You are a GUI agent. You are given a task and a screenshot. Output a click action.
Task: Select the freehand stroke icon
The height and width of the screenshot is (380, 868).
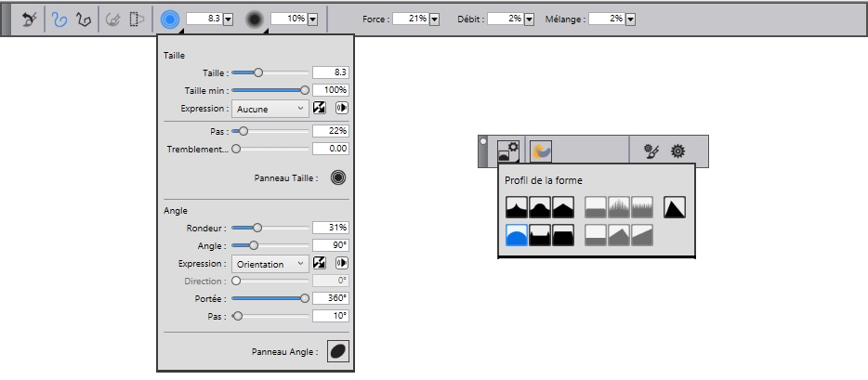(x=59, y=19)
